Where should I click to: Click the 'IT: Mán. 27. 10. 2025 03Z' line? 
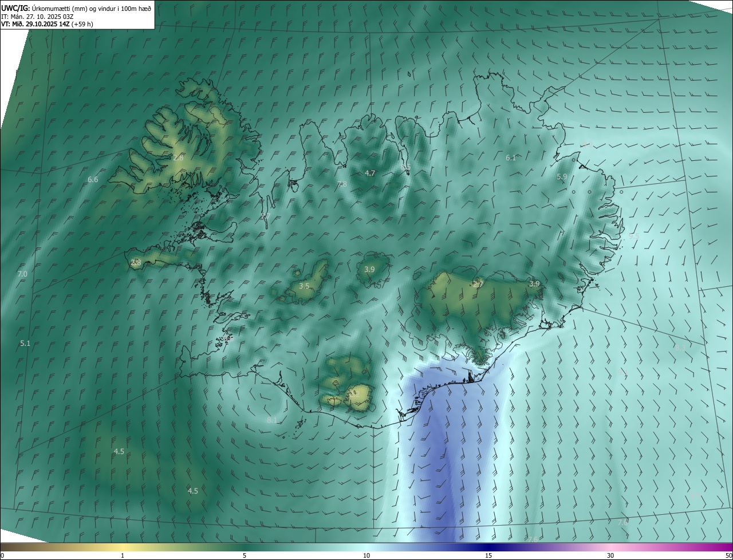click(x=38, y=16)
